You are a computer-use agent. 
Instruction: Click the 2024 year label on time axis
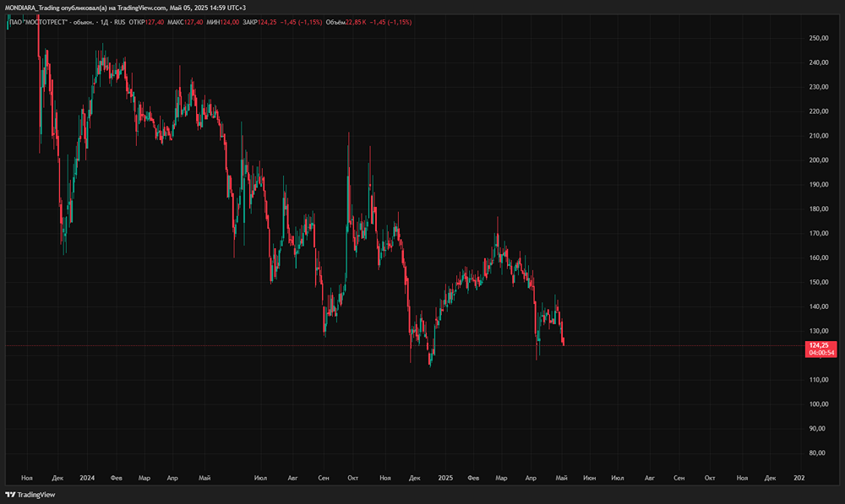click(x=87, y=478)
